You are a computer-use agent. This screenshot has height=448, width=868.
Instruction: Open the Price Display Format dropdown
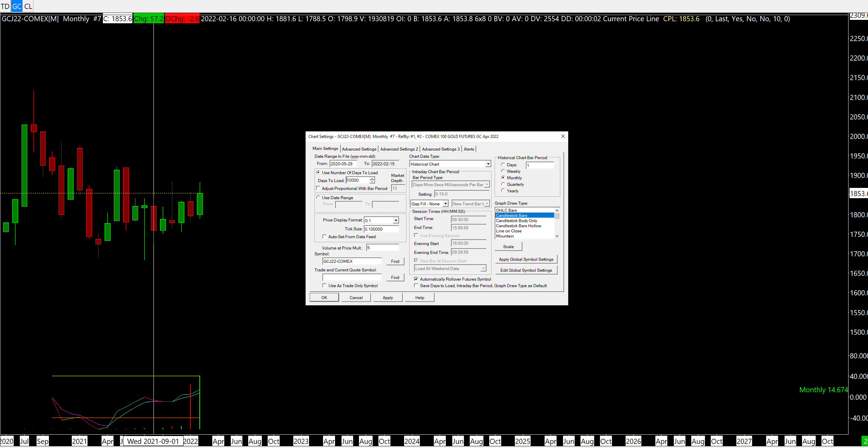[396, 220]
